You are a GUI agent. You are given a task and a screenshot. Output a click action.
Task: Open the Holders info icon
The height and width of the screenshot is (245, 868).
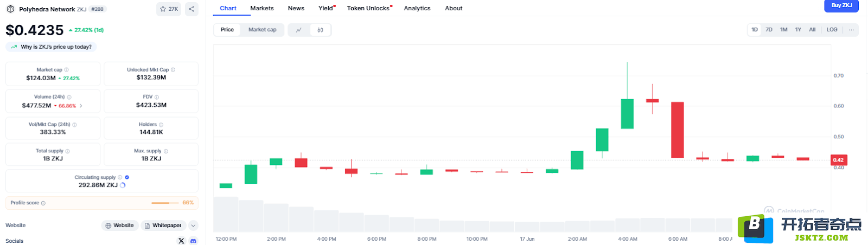[x=161, y=125]
